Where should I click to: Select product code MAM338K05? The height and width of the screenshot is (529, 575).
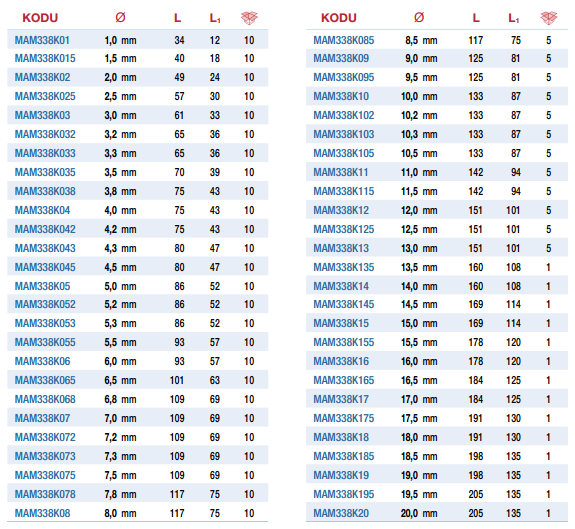point(42,286)
